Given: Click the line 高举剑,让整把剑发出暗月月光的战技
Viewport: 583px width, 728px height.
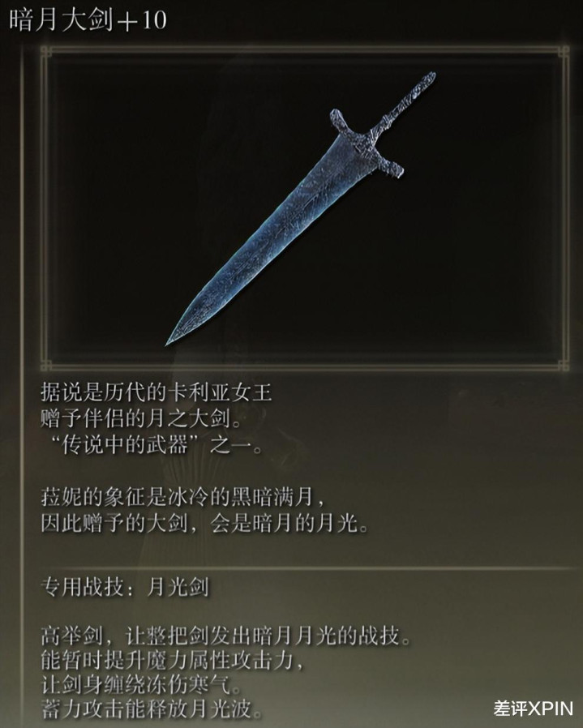Looking at the screenshot, I should [x=225, y=636].
